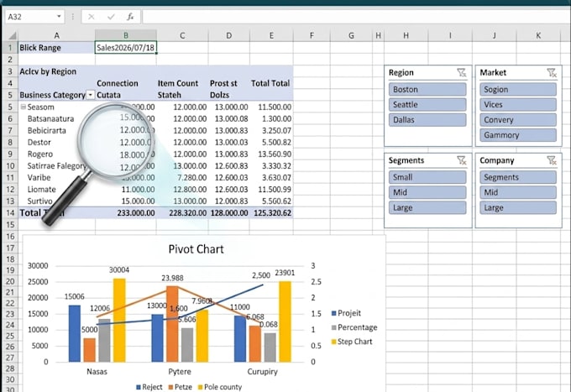Click the Pole county legend entry
Screen dimensions: 571x392
coord(220,387)
